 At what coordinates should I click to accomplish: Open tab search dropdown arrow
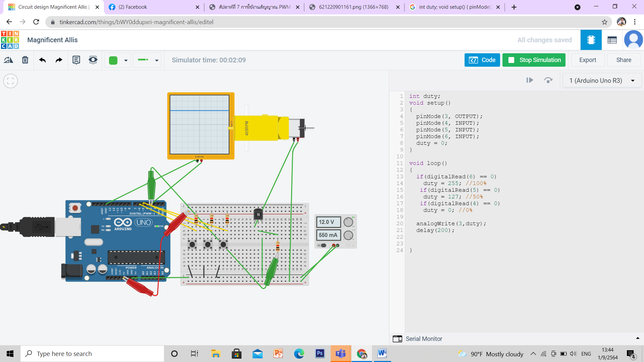coord(577,7)
